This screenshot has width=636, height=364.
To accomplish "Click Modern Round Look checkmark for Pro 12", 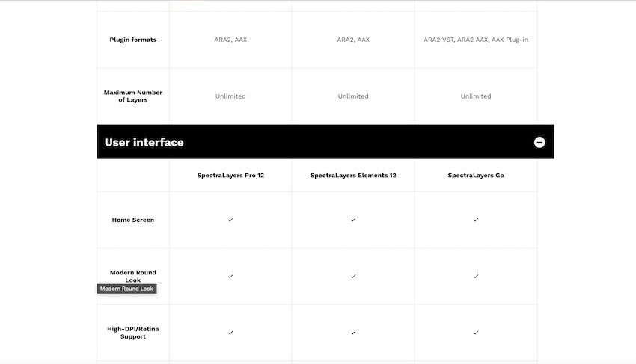I will 230,277.
